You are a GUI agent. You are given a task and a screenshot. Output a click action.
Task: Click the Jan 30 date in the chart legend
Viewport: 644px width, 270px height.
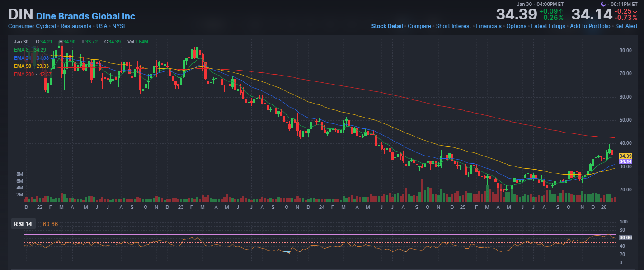point(21,42)
